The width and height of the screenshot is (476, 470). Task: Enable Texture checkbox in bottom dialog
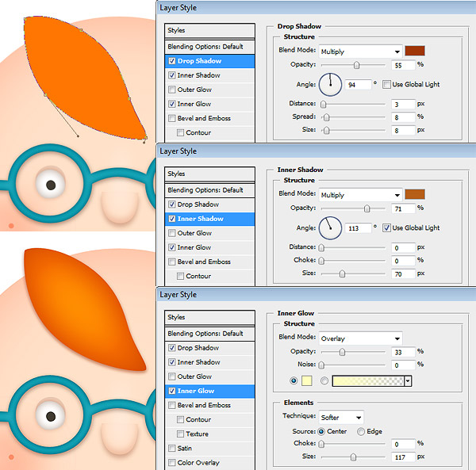coord(180,434)
